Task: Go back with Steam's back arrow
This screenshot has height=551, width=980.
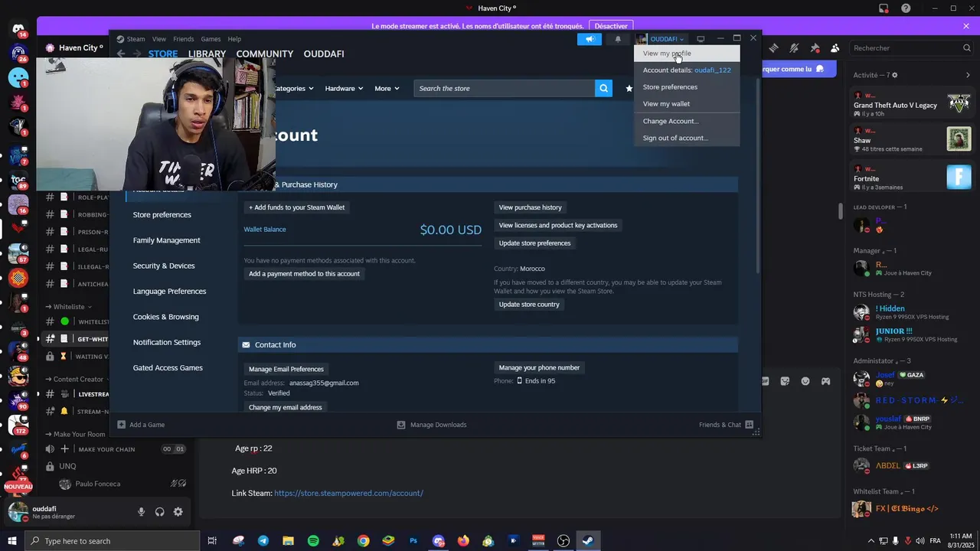Action: pos(121,54)
